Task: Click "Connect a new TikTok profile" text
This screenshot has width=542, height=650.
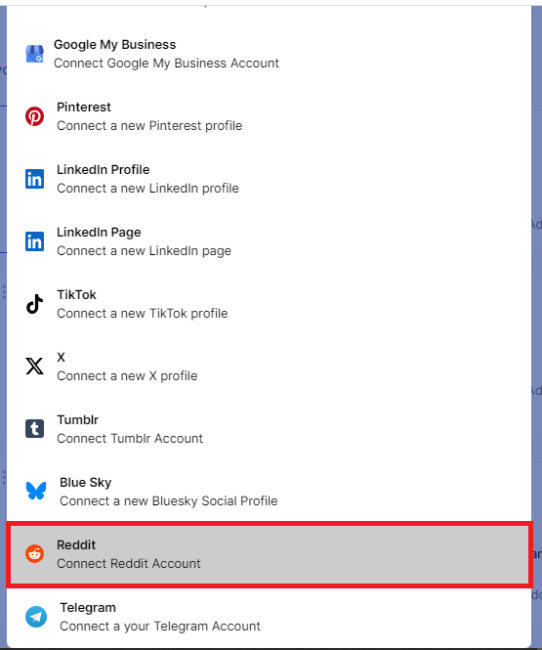Action: (142, 313)
